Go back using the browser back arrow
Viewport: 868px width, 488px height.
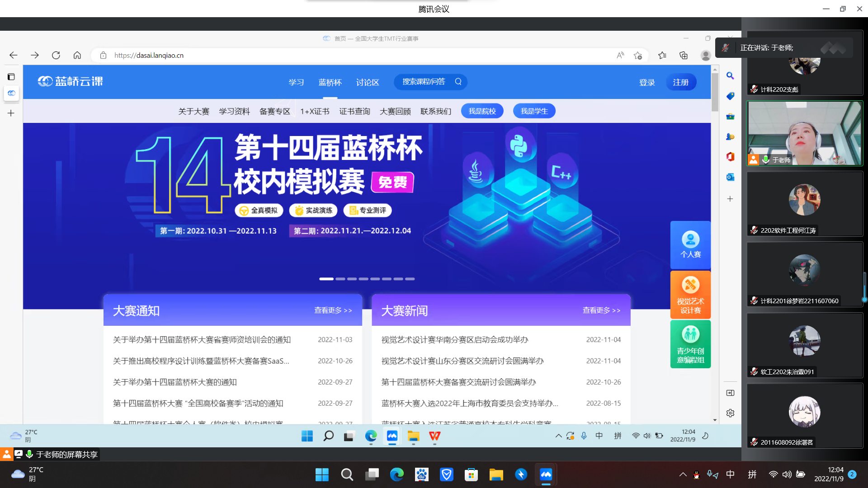point(13,55)
